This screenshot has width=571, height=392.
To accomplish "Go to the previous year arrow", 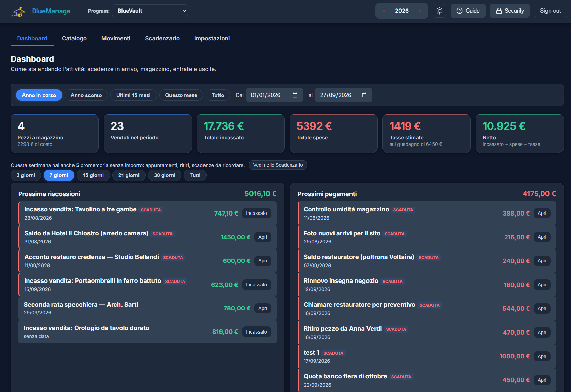I will pos(384,11).
